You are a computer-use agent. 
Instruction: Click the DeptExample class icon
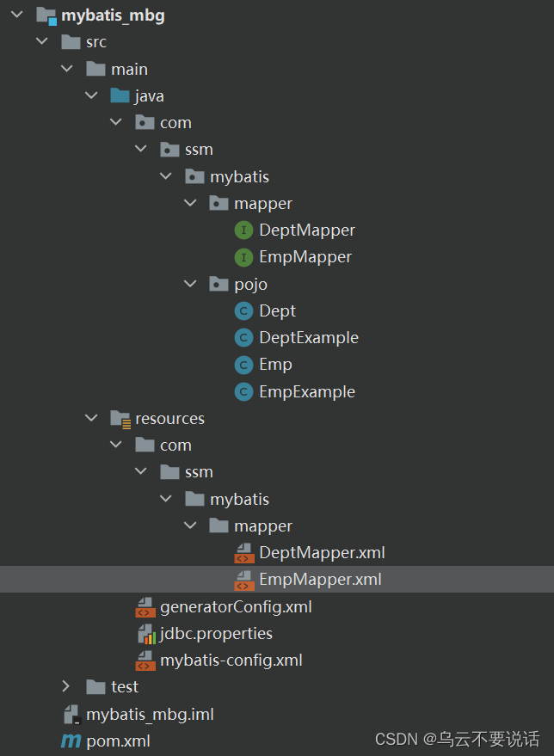coord(243,337)
